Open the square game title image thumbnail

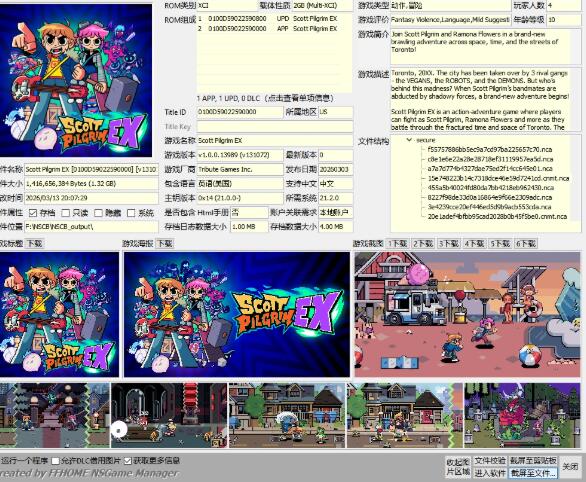coord(59,314)
